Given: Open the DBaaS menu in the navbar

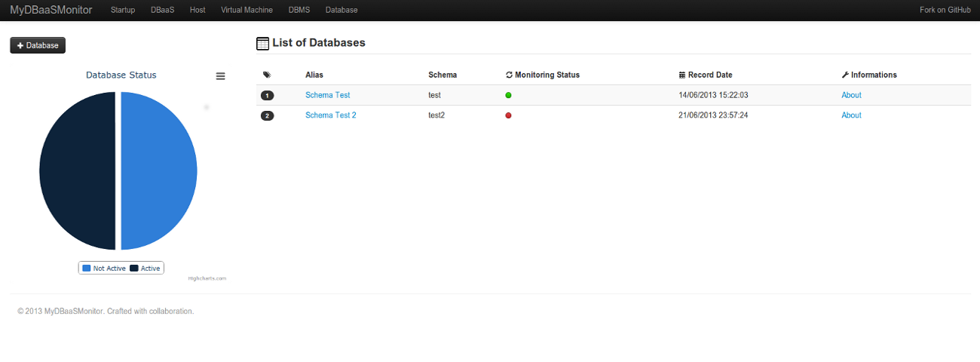Looking at the screenshot, I should [162, 10].
